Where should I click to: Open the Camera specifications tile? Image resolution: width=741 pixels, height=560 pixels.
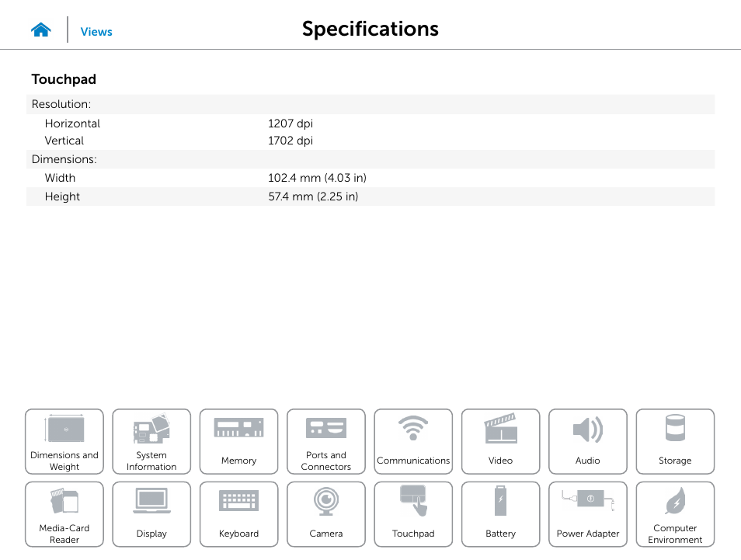pyautogui.click(x=326, y=514)
